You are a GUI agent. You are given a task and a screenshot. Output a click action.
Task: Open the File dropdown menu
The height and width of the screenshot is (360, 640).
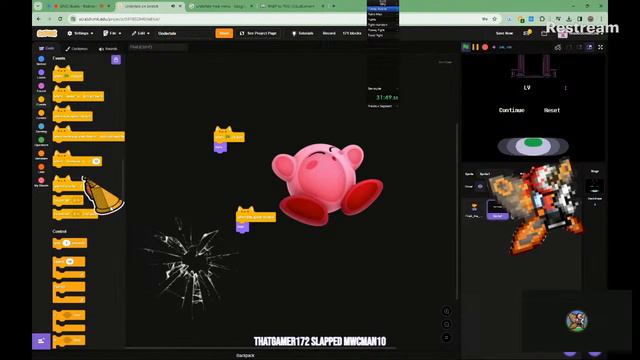pyautogui.click(x=112, y=33)
